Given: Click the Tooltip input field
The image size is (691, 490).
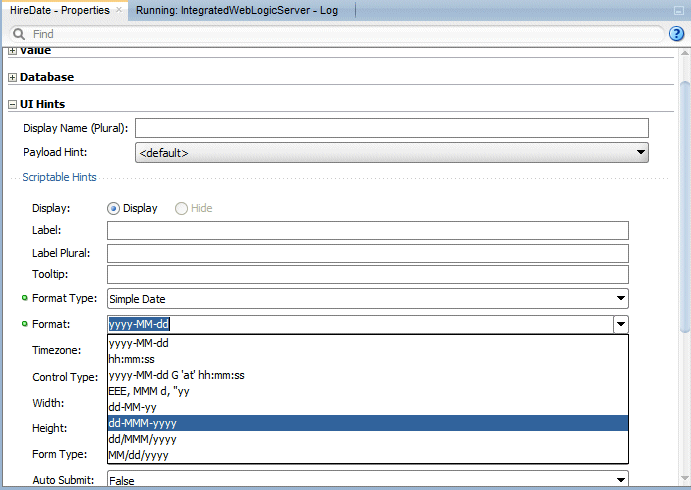Looking at the screenshot, I should point(368,275).
